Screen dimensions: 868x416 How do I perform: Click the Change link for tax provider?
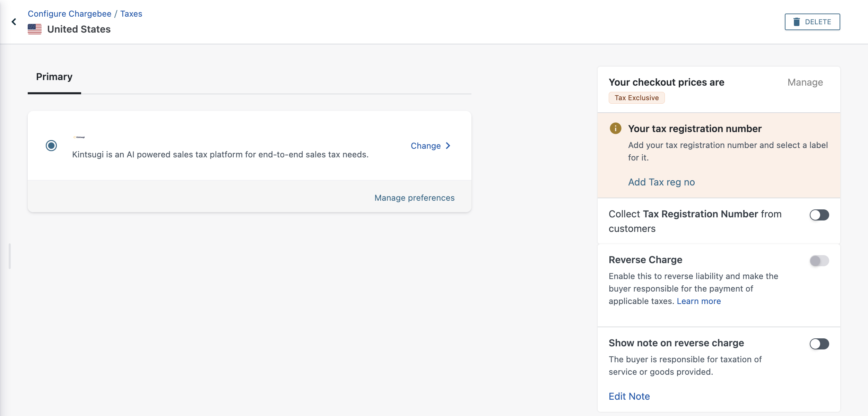(x=426, y=146)
